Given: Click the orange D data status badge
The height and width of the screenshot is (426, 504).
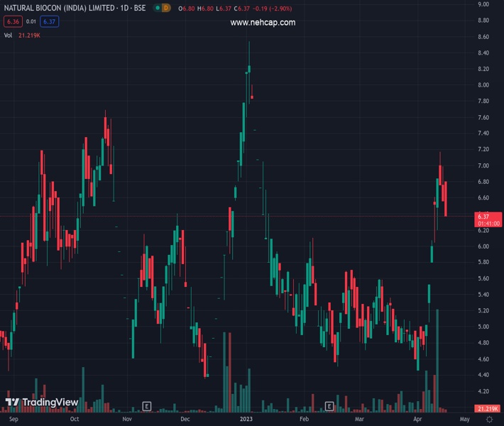Looking at the screenshot, I should click(x=165, y=8).
